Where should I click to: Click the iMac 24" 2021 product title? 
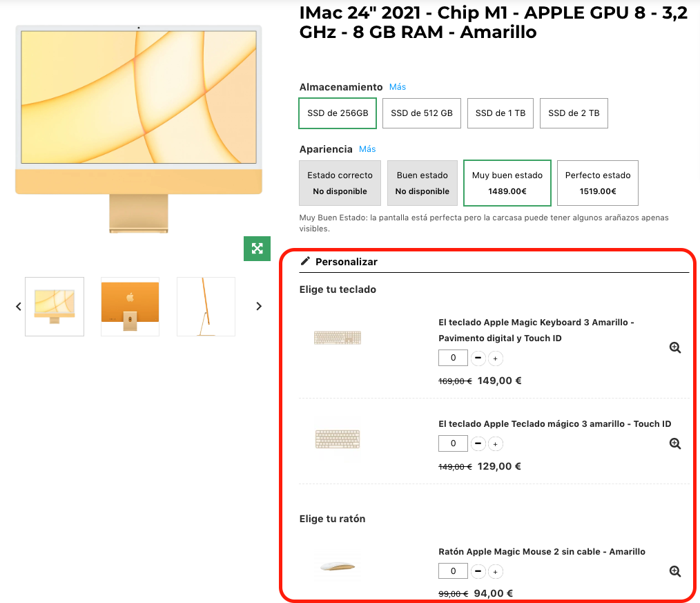(x=494, y=22)
